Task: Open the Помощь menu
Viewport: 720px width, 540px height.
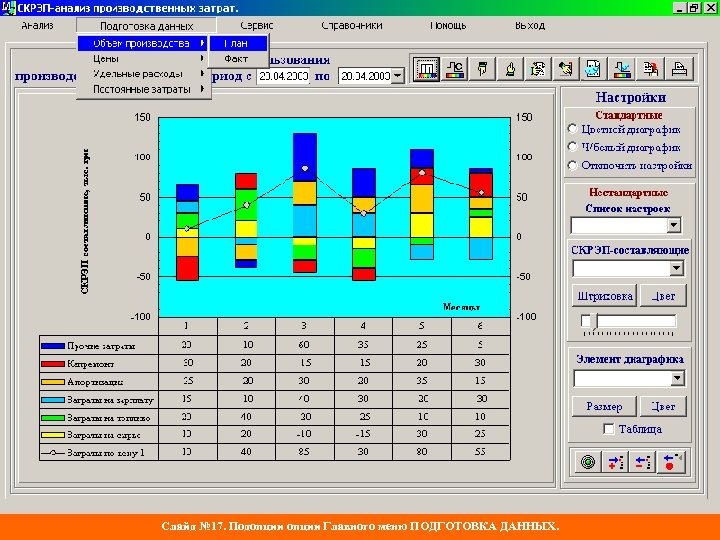Action: coord(448,26)
